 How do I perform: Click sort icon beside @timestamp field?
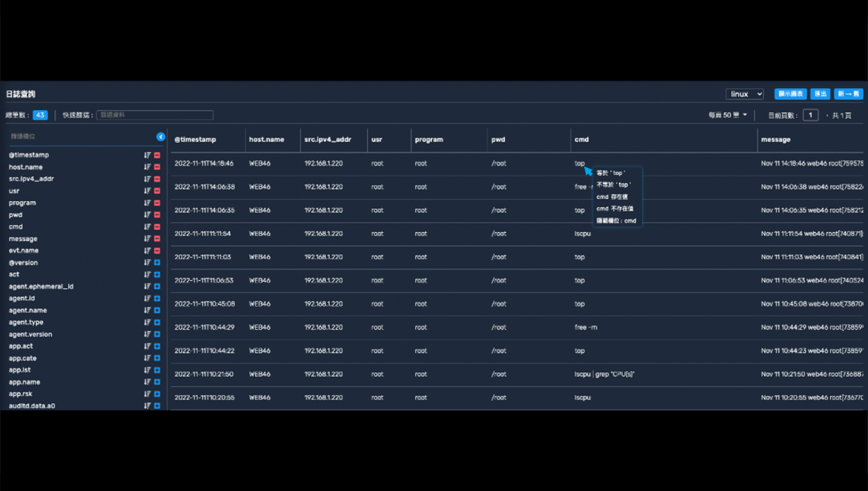(x=147, y=155)
